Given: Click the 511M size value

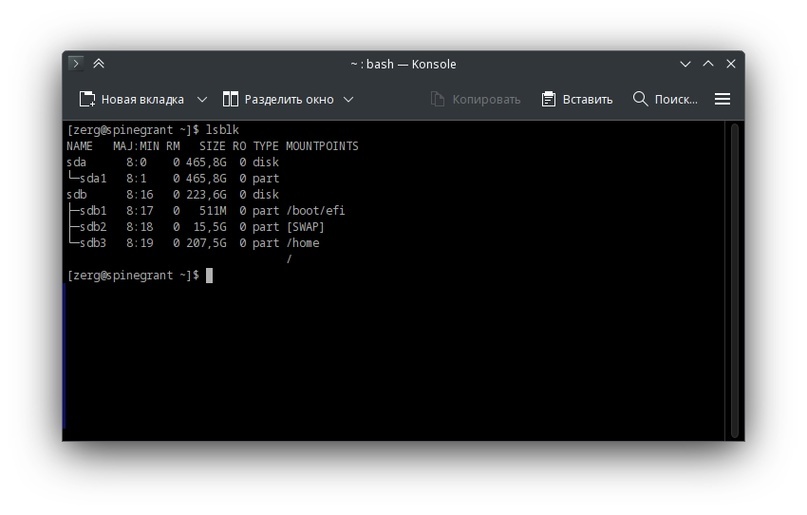Looking at the screenshot, I should click(213, 211).
